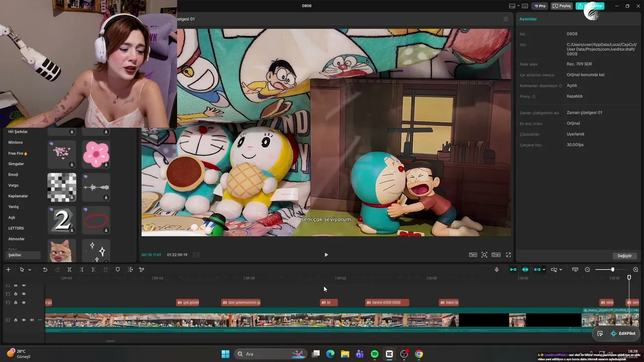This screenshot has width=644, height=362.
Task: Zoom in the timeline with plus magnifier
Action: (x=635, y=269)
